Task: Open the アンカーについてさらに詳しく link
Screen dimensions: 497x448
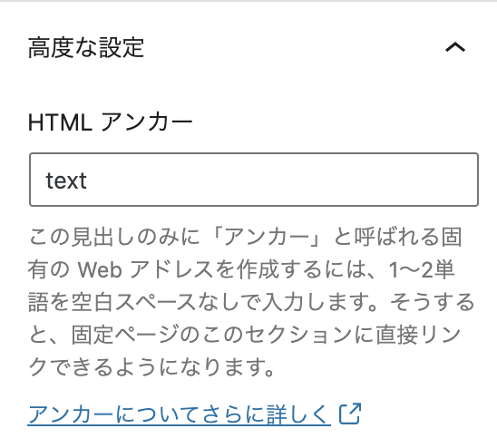Action: tap(179, 414)
